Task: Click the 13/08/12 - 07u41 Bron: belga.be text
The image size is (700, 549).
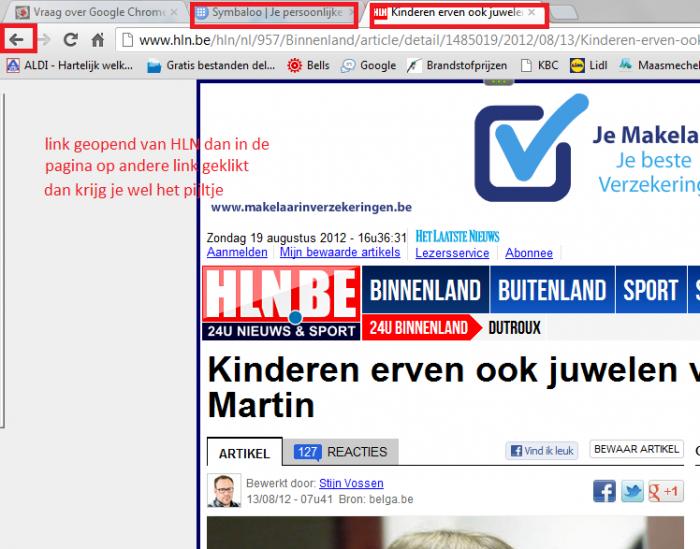Action: [x=330, y=499]
